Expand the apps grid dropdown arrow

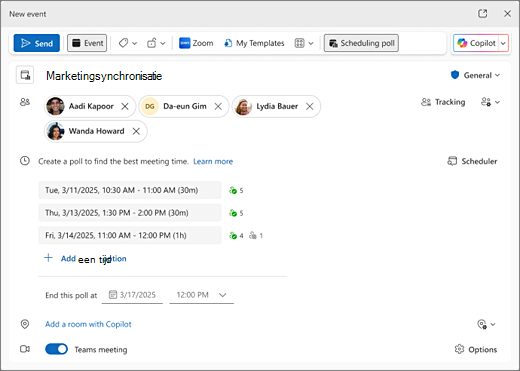(x=311, y=43)
